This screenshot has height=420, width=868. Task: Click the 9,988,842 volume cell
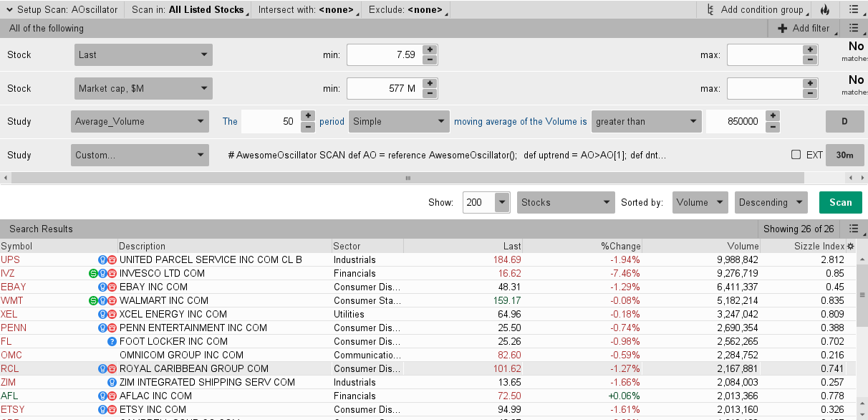[702, 259]
